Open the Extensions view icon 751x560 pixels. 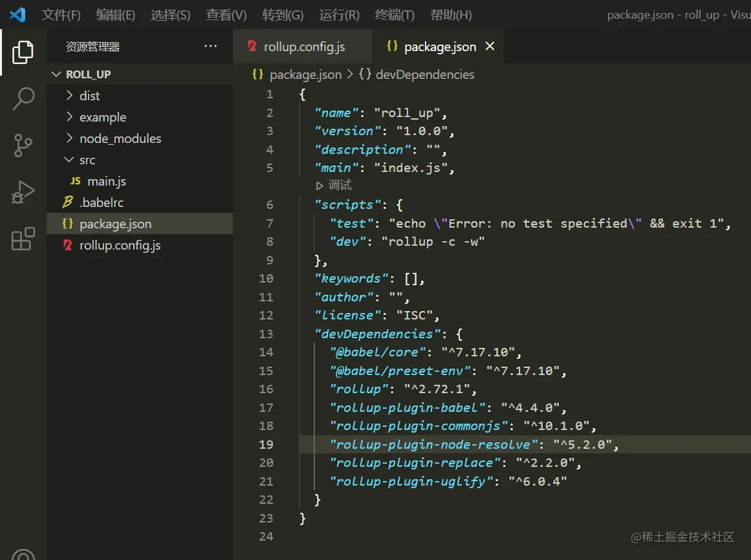tap(23, 239)
